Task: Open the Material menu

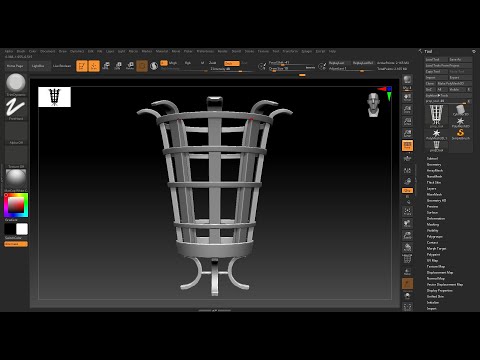Action: pos(162,51)
